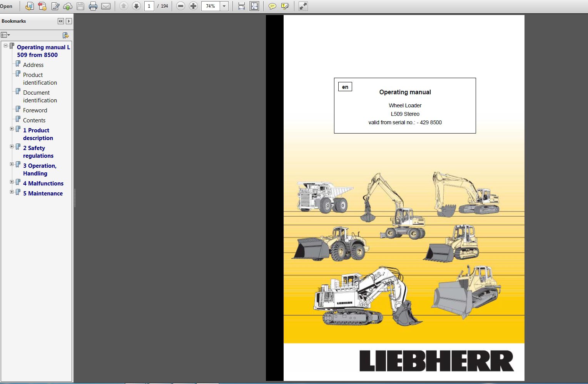Click the Operating manual title on page

tap(405, 92)
